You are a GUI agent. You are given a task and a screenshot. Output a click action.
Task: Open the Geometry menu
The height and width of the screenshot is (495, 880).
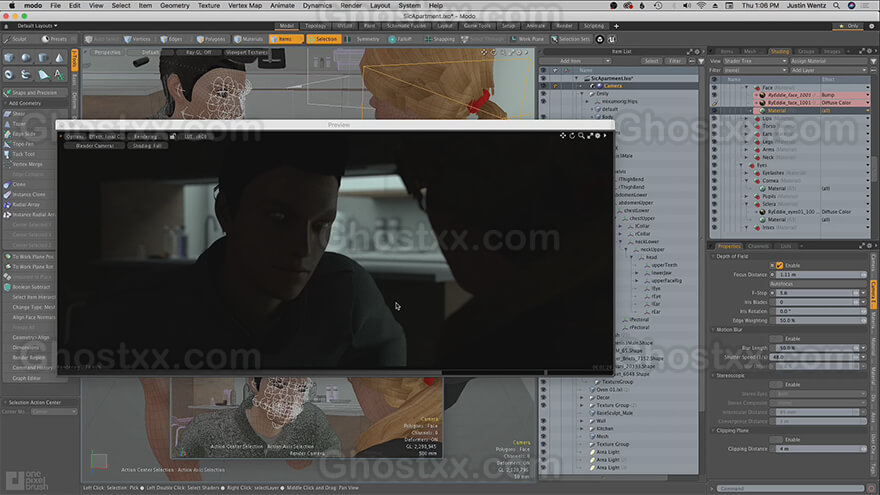(x=175, y=6)
